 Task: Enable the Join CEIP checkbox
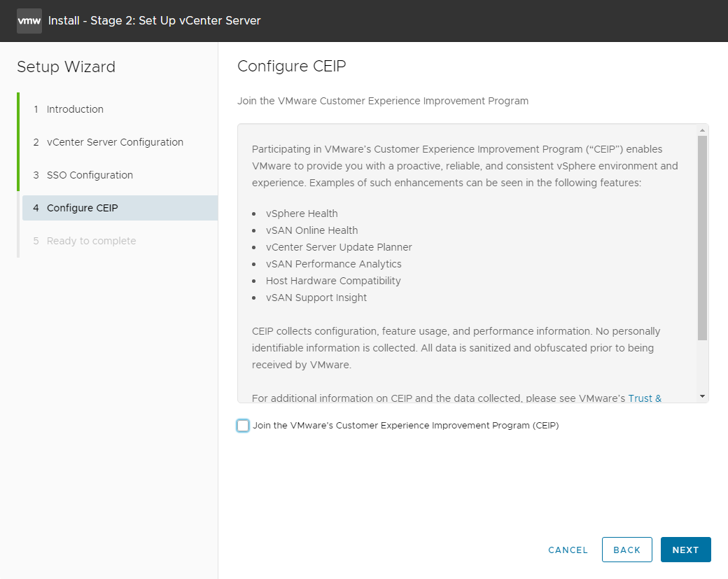point(243,426)
